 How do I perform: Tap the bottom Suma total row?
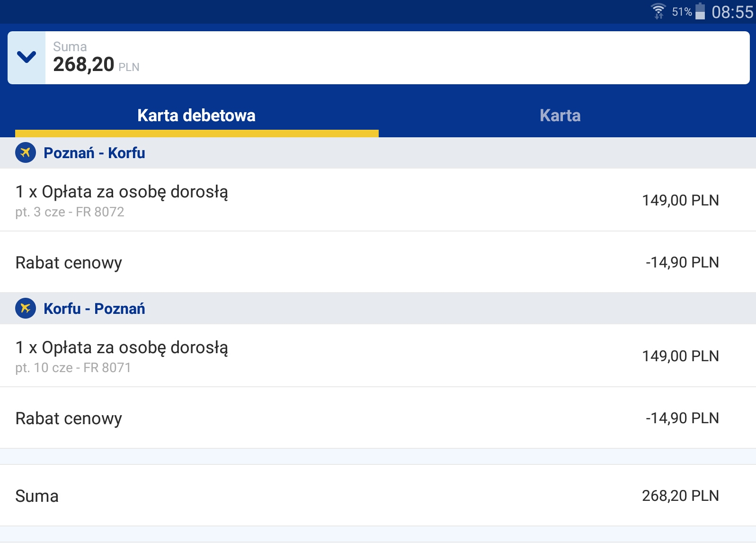click(x=378, y=496)
